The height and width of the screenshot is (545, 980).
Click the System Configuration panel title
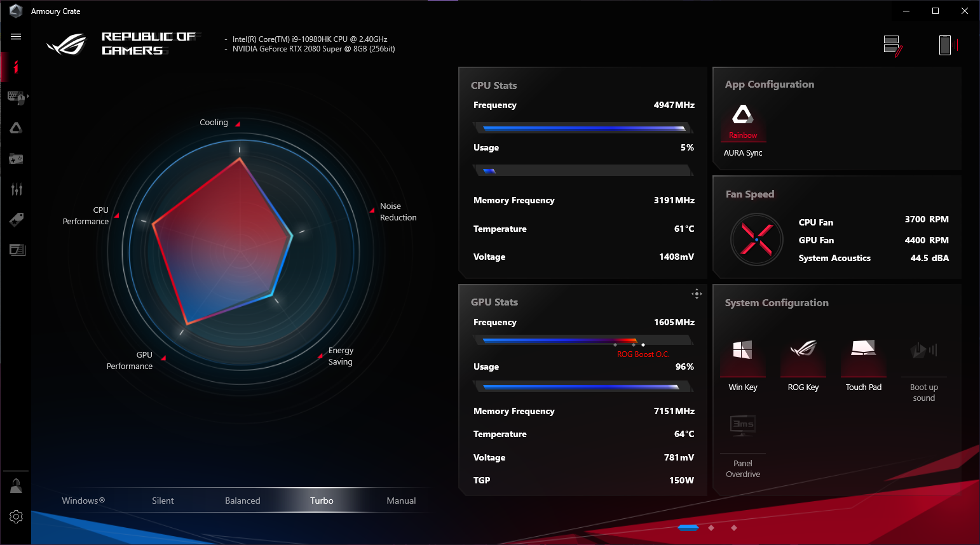(x=777, y=303)
